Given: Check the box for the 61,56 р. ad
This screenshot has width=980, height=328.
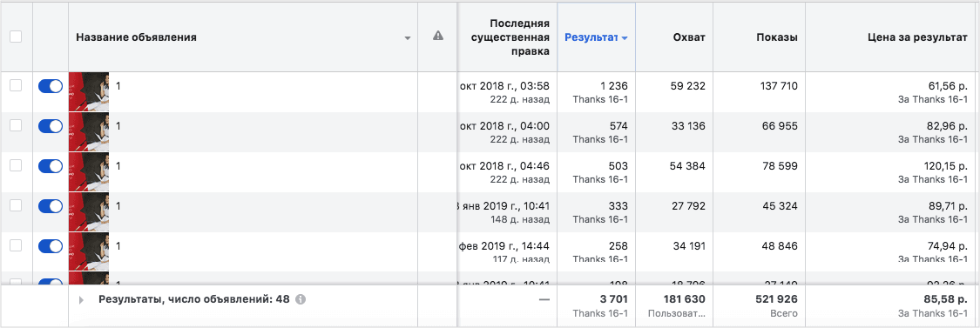Looking at the screenshot, I should click(16, 85).
